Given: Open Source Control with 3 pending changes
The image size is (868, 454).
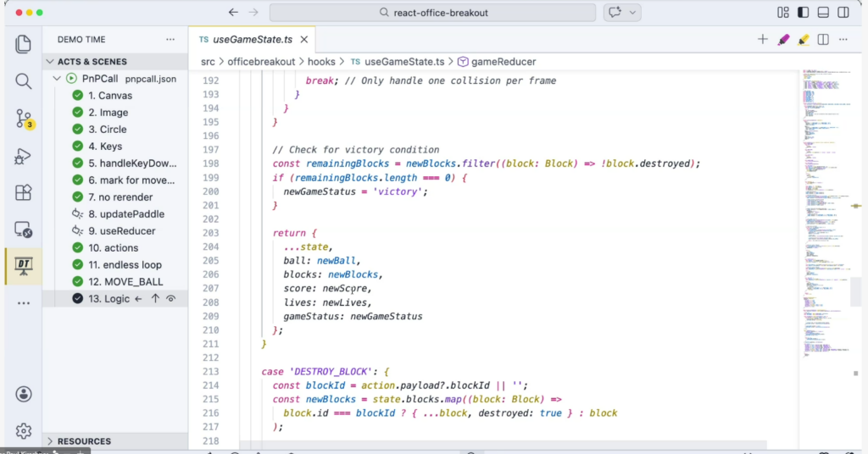Looking at the screenshot, I should (x=23, y=119).
